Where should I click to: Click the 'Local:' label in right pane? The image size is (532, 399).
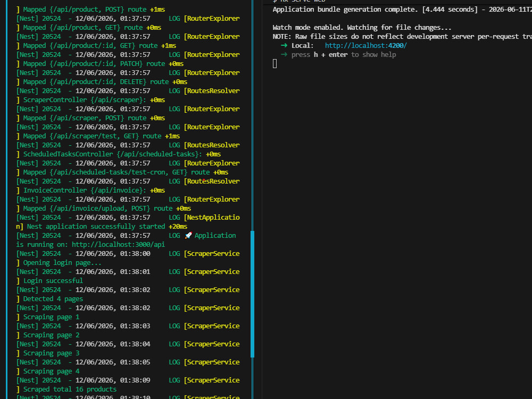coord(302,45)
